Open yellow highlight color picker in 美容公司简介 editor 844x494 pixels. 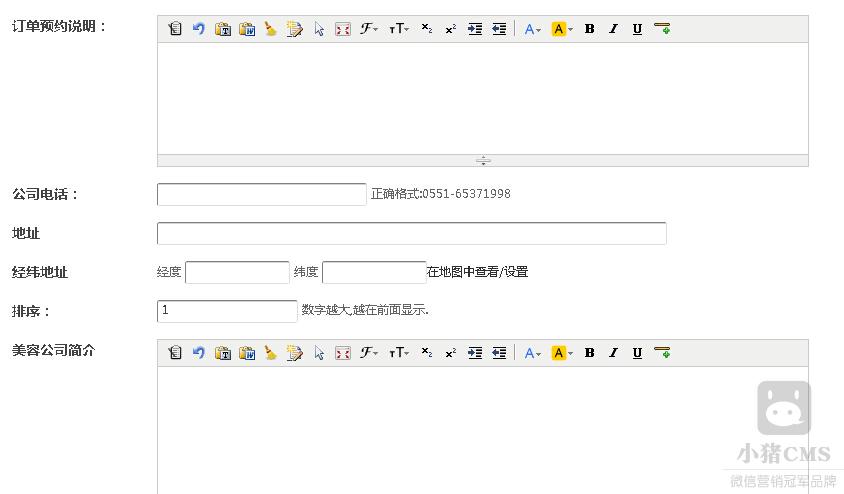tap(562, 353)
